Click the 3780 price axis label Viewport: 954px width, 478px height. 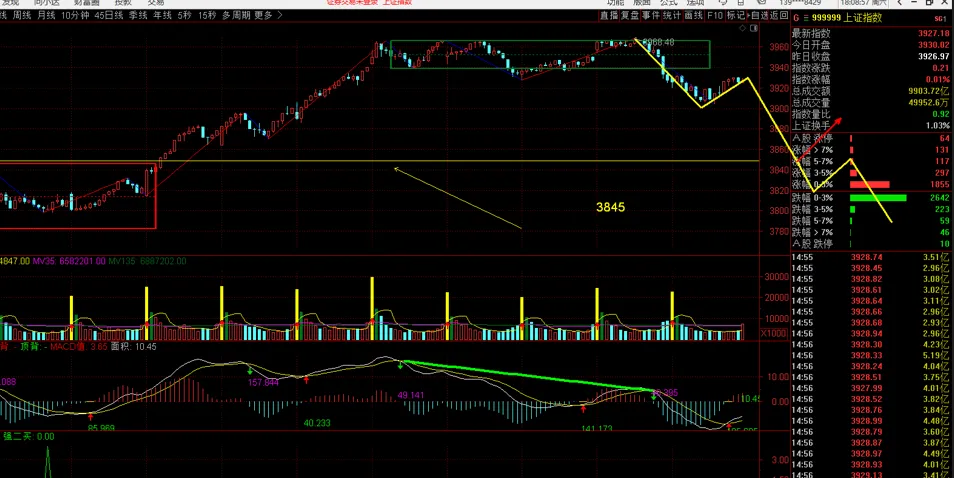(x=779, y=231)
